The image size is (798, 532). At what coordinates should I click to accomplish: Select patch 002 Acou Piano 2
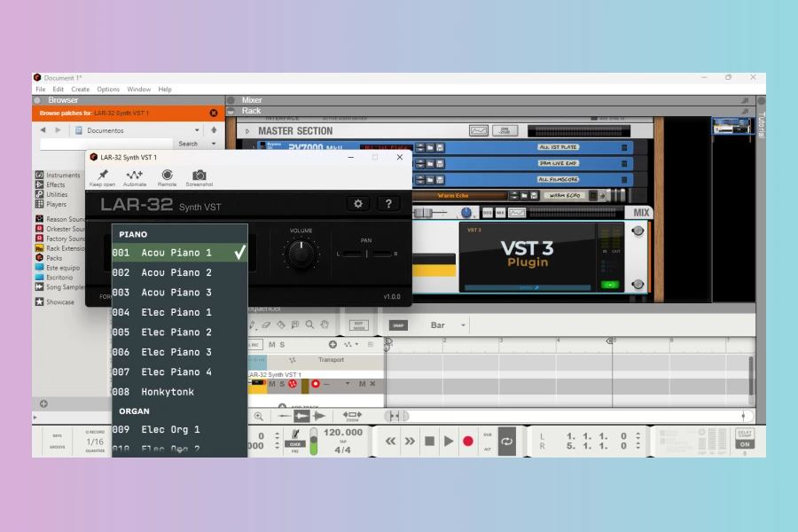(180, 272)
